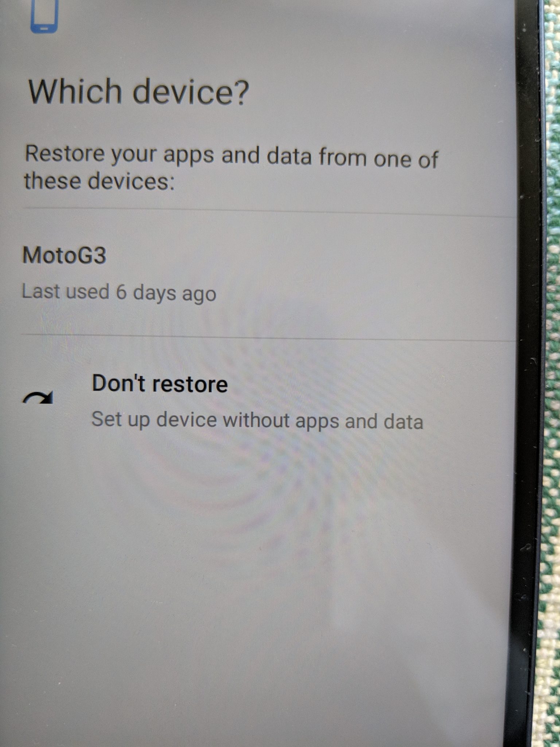The image size is (560, 747).
Task: Click the question mark in the heading
Action: click(242, 92)
